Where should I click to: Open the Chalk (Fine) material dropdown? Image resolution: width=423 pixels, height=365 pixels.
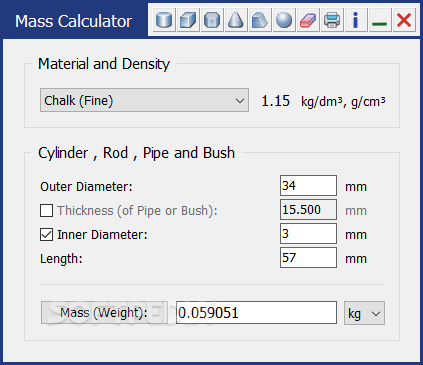point(144,100)
